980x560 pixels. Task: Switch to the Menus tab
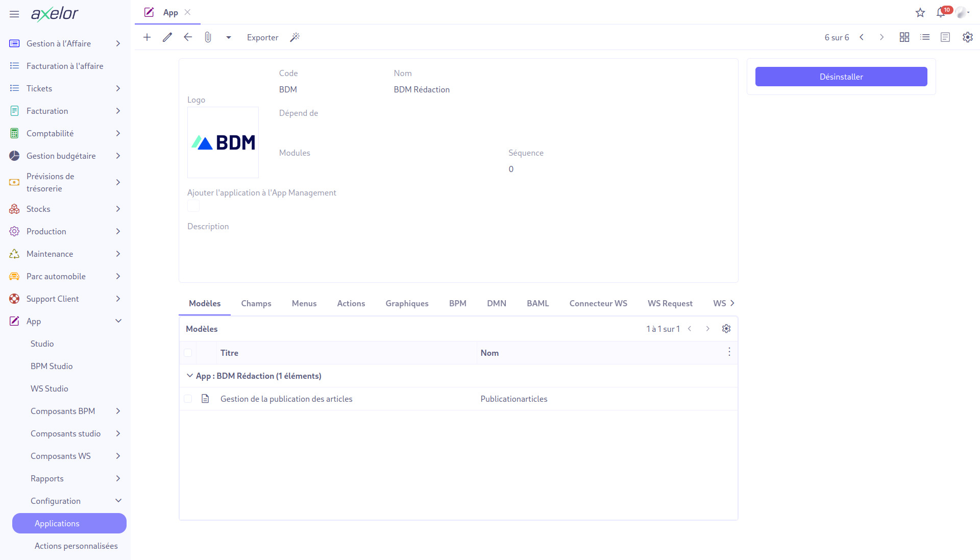(304, 303)
